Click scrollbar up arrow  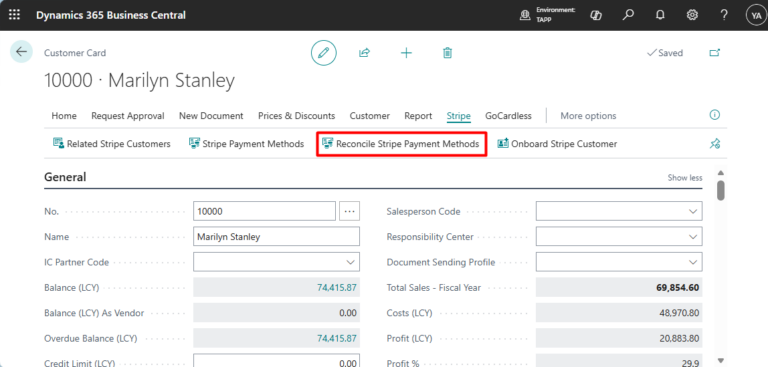(x=720, y=172)
